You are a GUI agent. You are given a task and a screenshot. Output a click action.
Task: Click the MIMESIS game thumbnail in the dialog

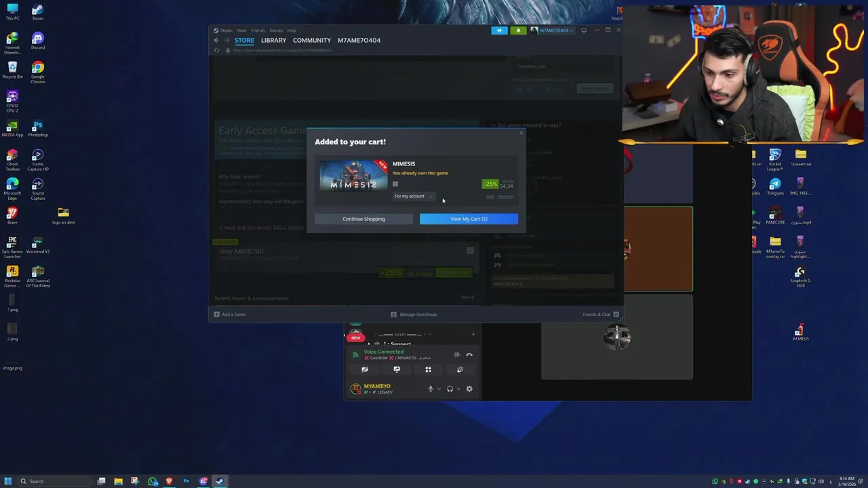click(353, 176)
